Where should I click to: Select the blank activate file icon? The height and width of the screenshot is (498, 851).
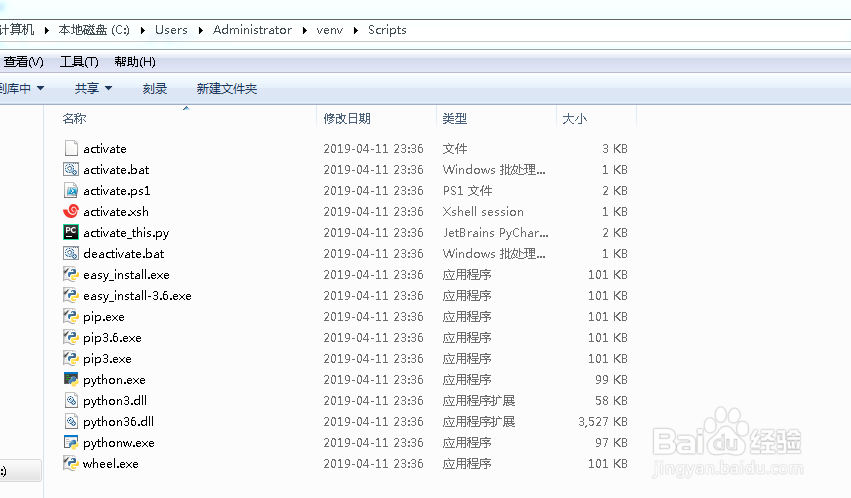pos(71,148)
